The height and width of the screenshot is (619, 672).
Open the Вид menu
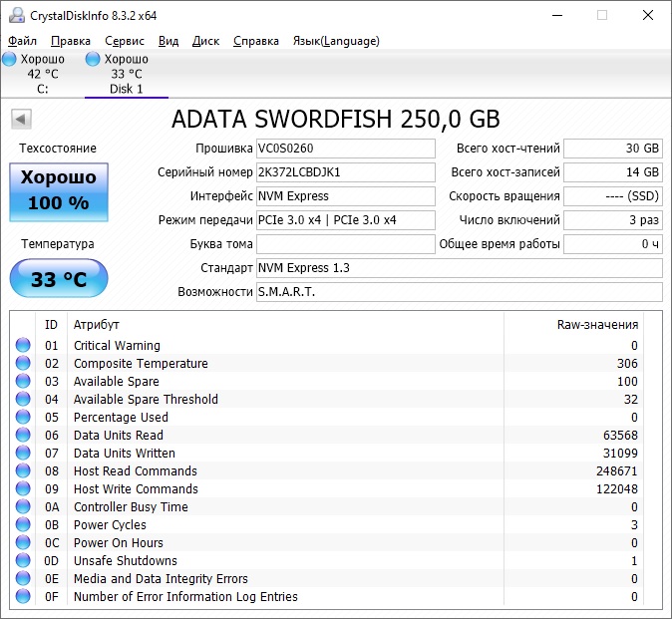point(168,41)
